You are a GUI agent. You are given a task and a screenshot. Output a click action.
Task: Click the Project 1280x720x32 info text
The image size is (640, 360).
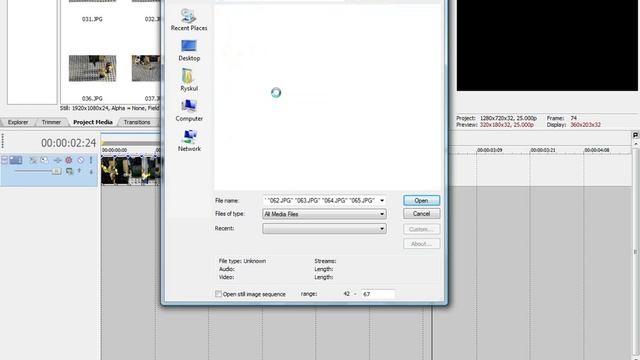pos(496,118)
